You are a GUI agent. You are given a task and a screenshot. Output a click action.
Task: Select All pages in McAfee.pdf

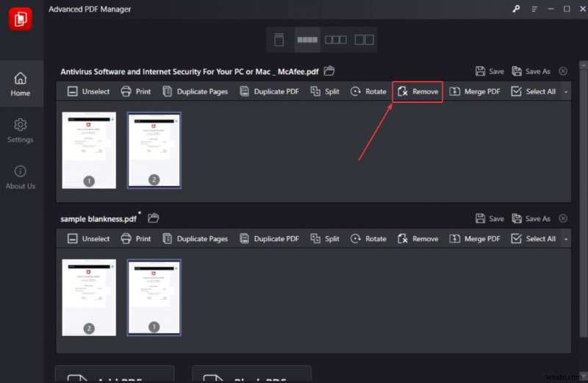pyautogui.click(x=534, y=92)
